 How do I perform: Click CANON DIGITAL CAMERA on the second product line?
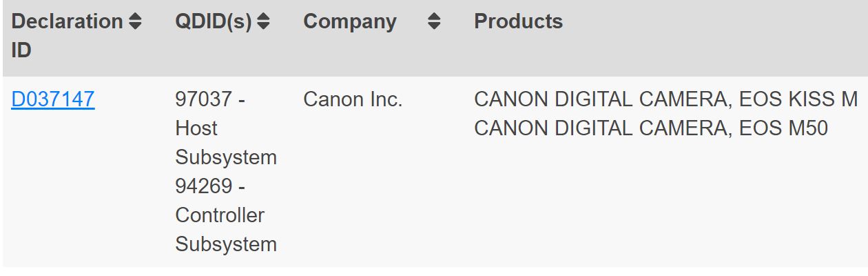pos(600,128)
